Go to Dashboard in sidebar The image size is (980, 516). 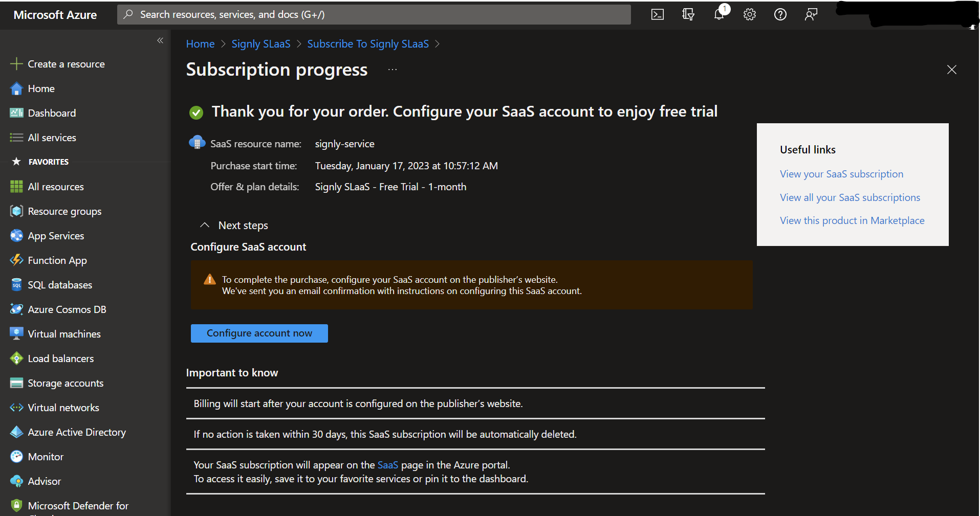(52, 113)
